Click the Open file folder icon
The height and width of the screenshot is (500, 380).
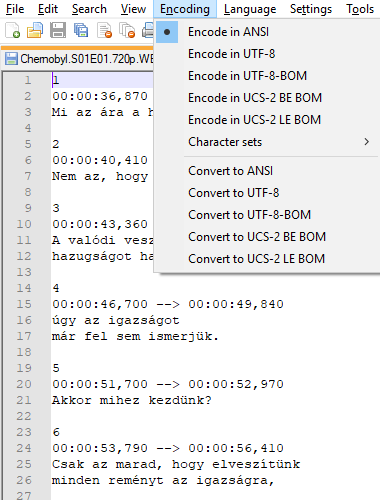pos(35,30)
